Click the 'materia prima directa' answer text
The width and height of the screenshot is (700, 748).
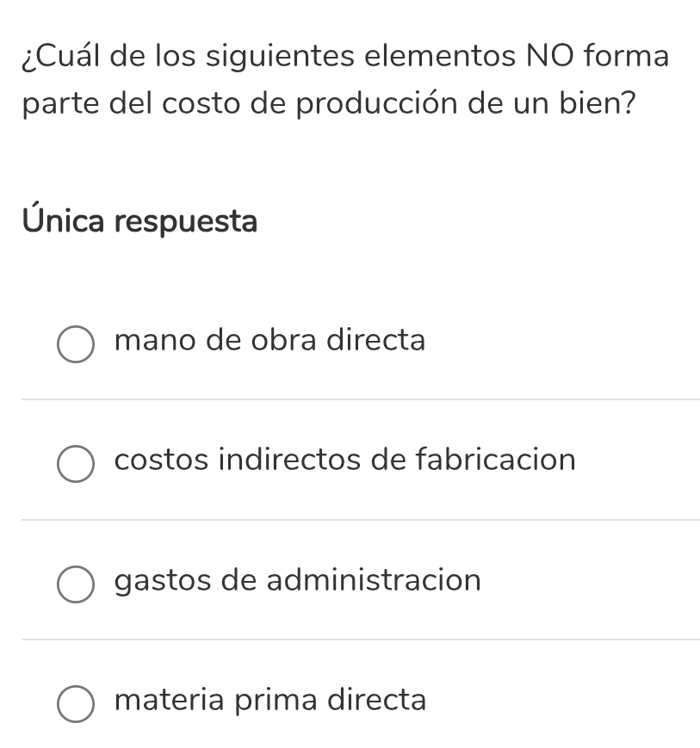(269, 701)
